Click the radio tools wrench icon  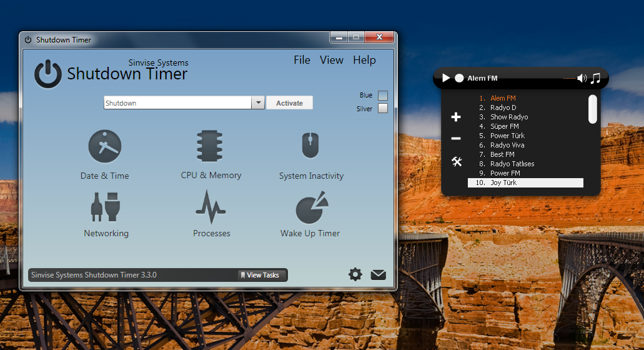[x=457, y=162]
